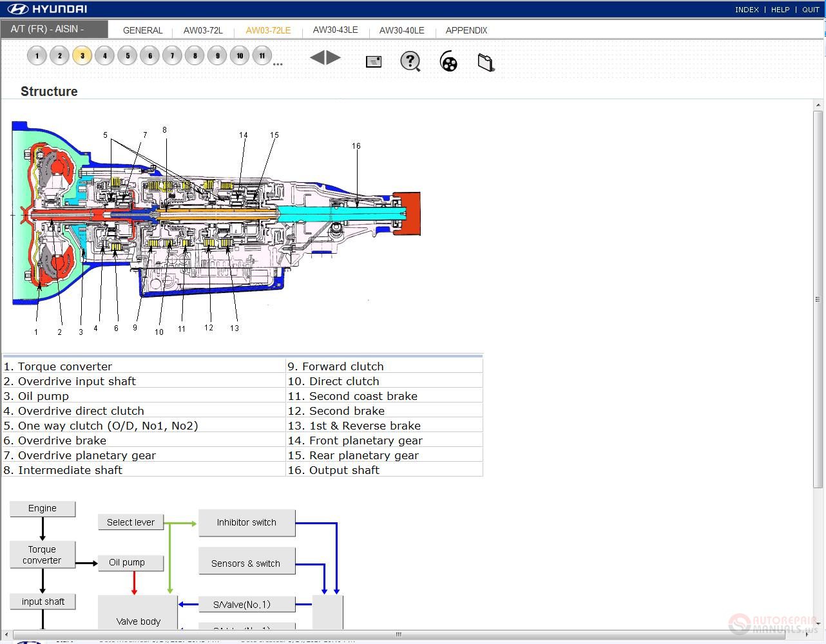Go to page 10 button
The image size is (826, 644).
(240, 56)
